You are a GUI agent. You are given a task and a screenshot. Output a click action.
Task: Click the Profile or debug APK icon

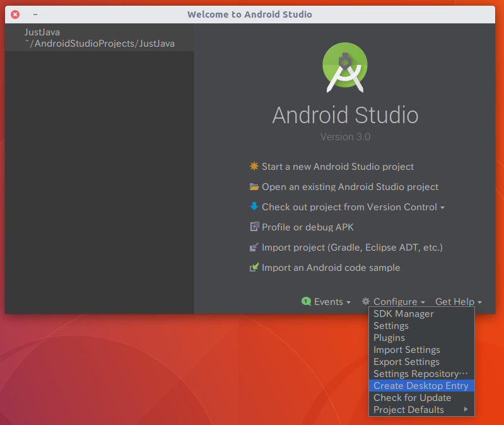[x=254, y=227]
